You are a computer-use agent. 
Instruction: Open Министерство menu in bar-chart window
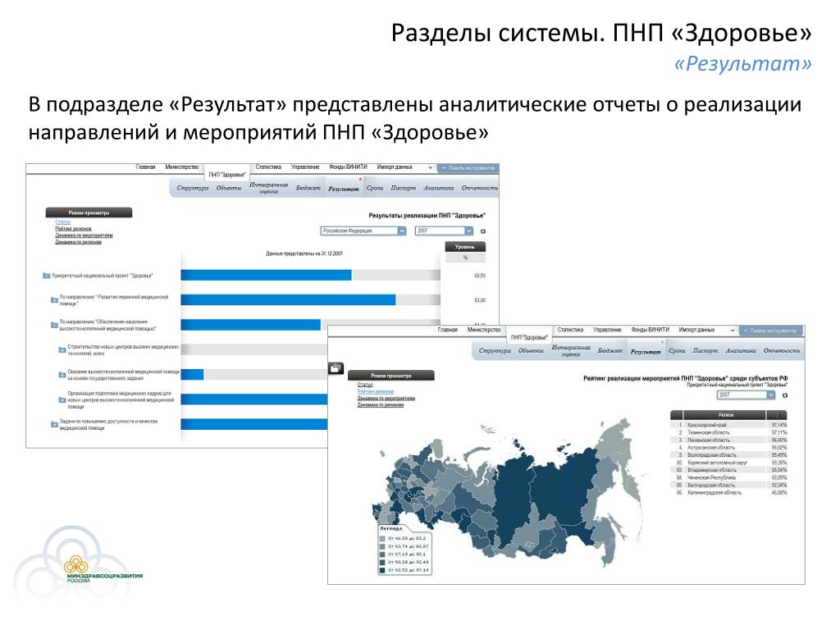(x=182, y=167)
